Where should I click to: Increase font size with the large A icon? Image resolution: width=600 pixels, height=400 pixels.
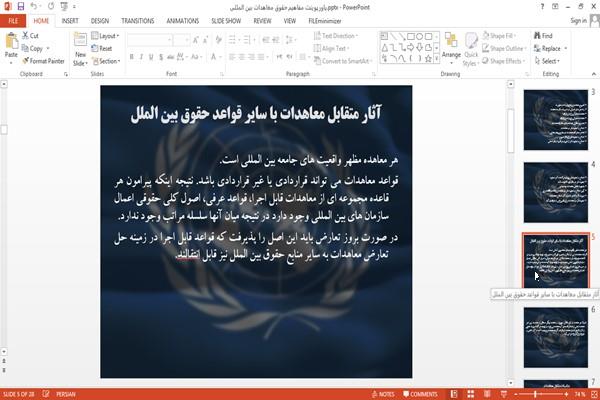(x=196, y=40)
